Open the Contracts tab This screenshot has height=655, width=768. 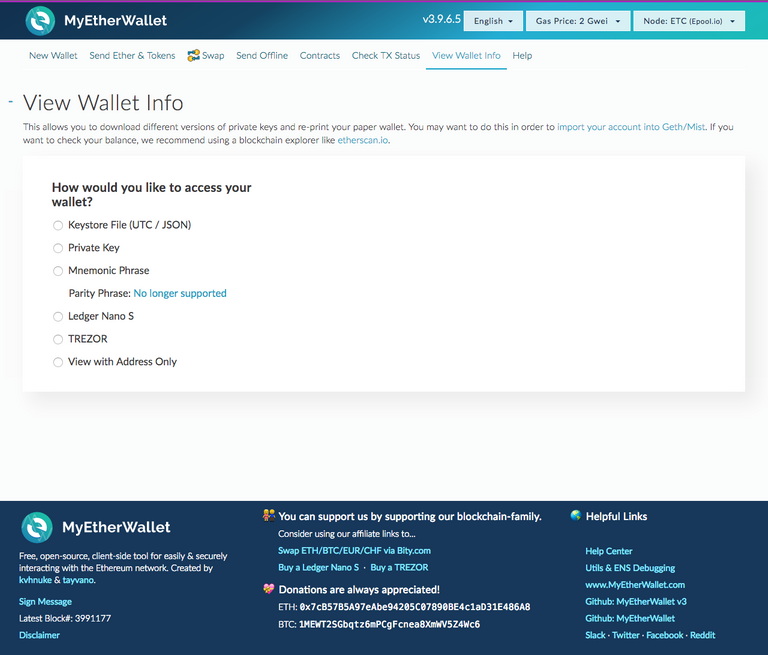tap(320, 55)
